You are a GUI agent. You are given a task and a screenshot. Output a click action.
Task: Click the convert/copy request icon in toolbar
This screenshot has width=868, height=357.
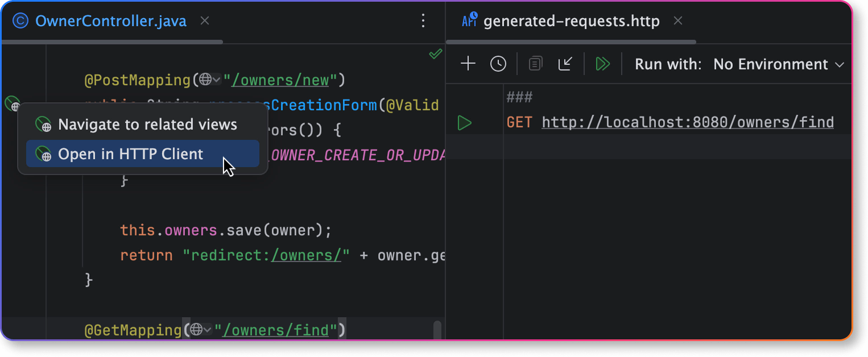(x=535, y=64)
